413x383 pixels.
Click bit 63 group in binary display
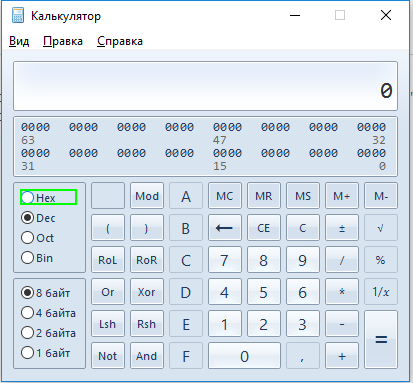[x=36, y=127]
